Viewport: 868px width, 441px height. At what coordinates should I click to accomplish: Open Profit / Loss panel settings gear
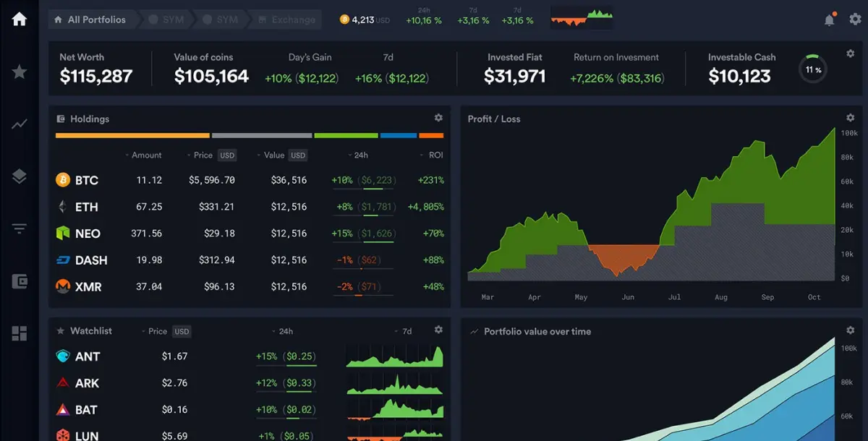851,118
